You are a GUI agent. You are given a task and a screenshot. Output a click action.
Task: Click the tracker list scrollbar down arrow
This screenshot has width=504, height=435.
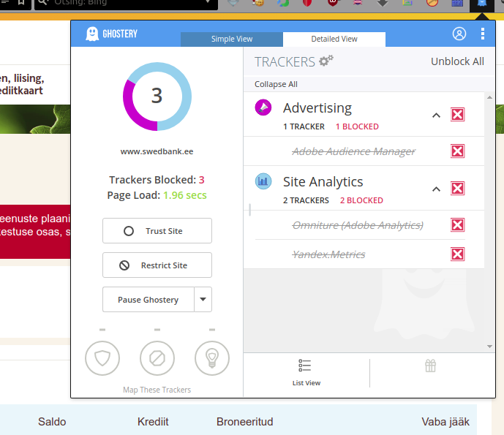(489, 347)
